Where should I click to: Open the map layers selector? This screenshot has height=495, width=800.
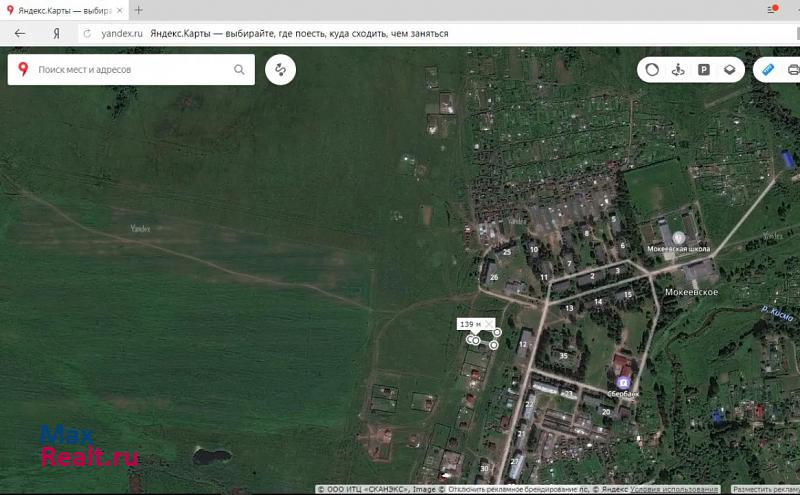coord(730,70)
